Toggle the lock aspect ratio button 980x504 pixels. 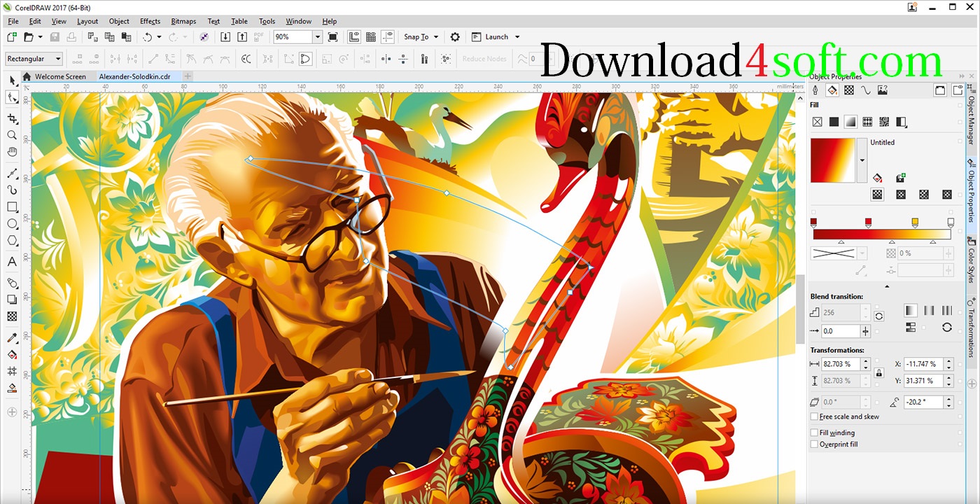pyautogui.click(x=879, y=372)
